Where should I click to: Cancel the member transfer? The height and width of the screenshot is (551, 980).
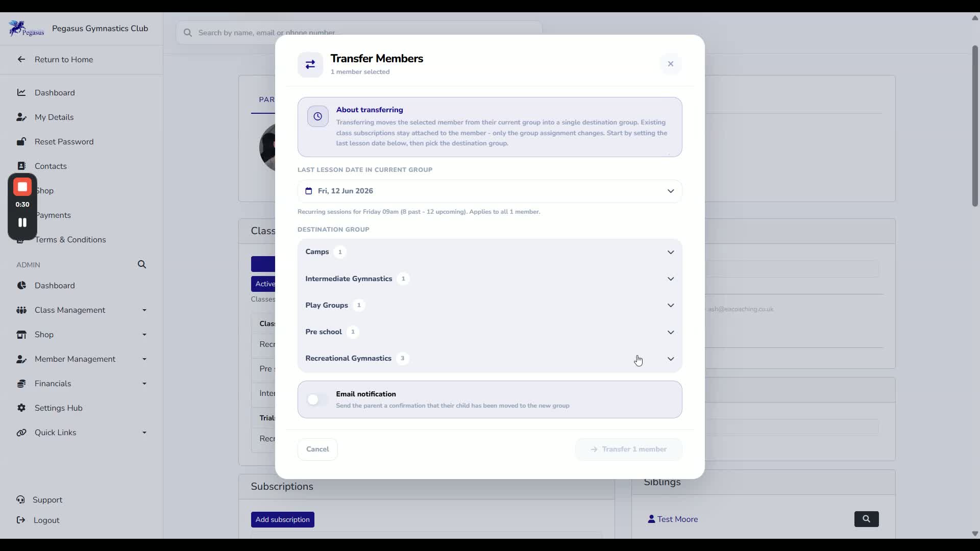click(x=317, y=449)
